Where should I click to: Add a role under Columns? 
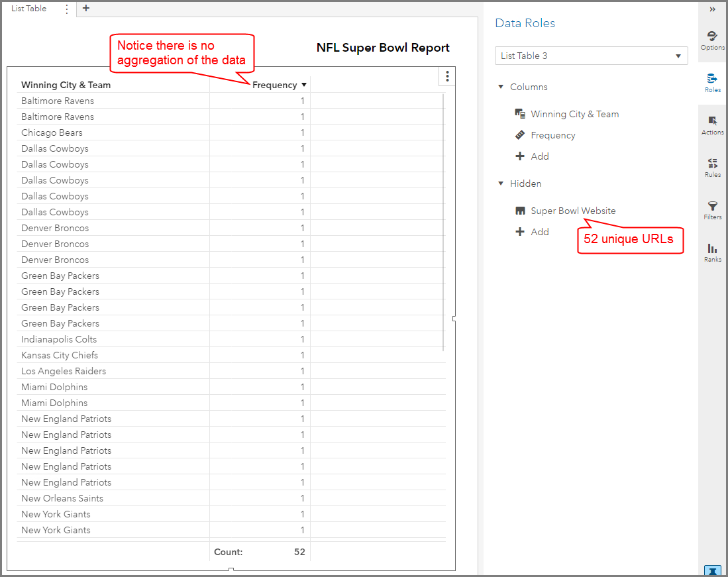(539, 156)
